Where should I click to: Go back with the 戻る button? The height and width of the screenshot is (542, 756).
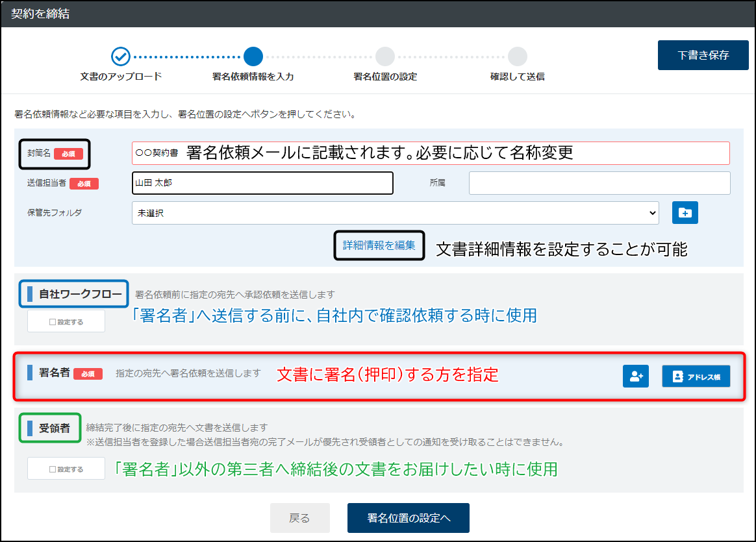pos(300,518)
